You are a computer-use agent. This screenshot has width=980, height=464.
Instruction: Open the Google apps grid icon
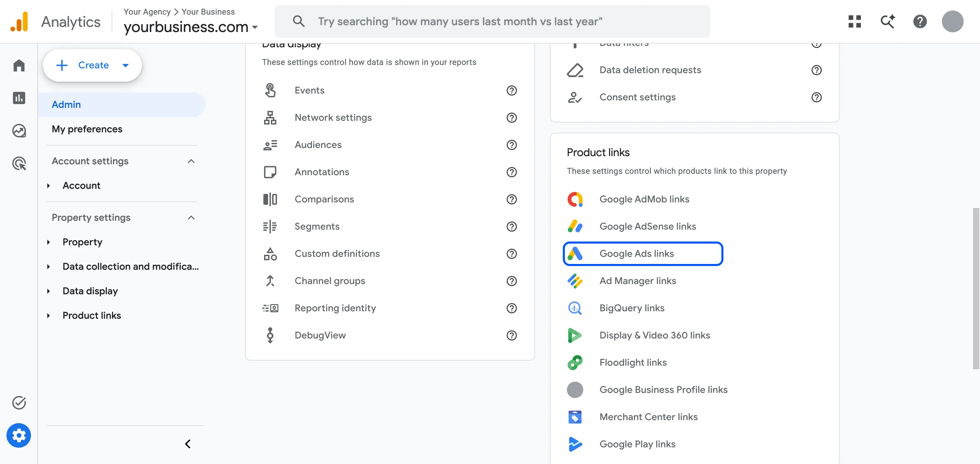[x=854, y=21]
